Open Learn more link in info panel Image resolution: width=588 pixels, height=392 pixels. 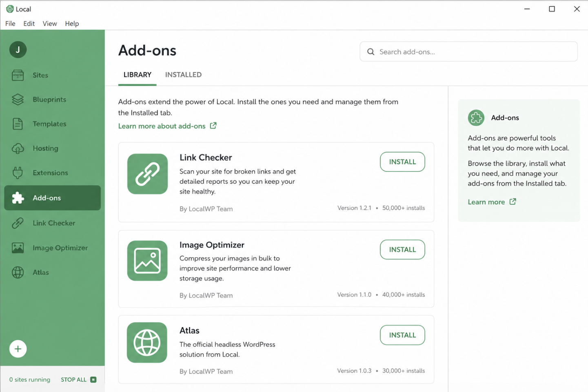(486, 202)
